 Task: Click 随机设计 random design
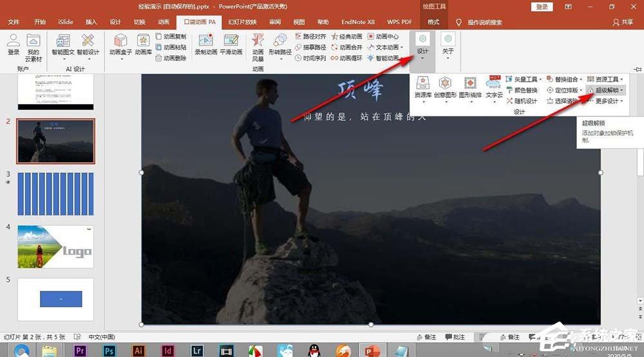coord(522,101)
